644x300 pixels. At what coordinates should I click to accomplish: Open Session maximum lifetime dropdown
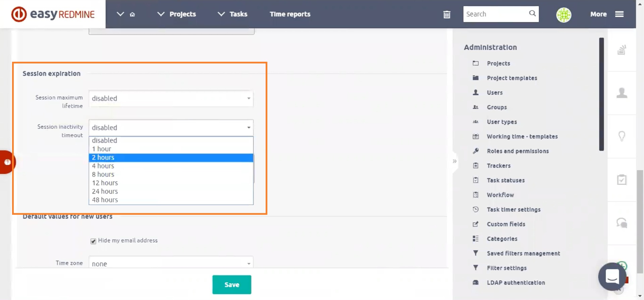click(171, 99)
